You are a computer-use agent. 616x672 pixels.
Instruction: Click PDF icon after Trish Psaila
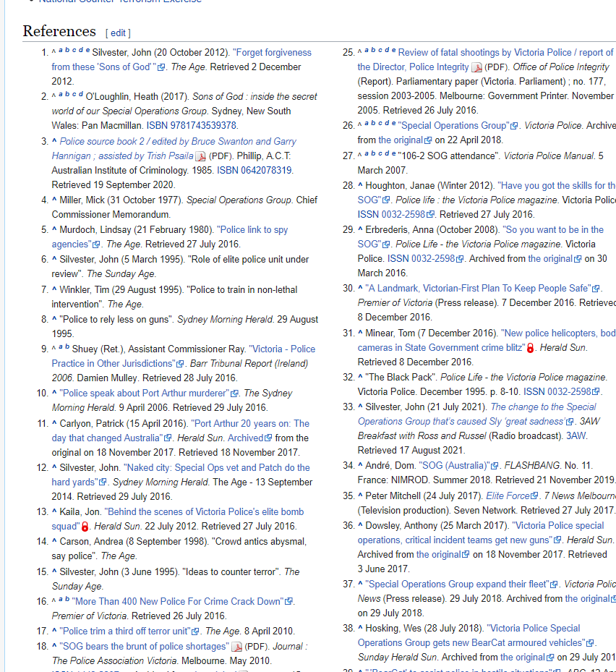click(201, 156)
